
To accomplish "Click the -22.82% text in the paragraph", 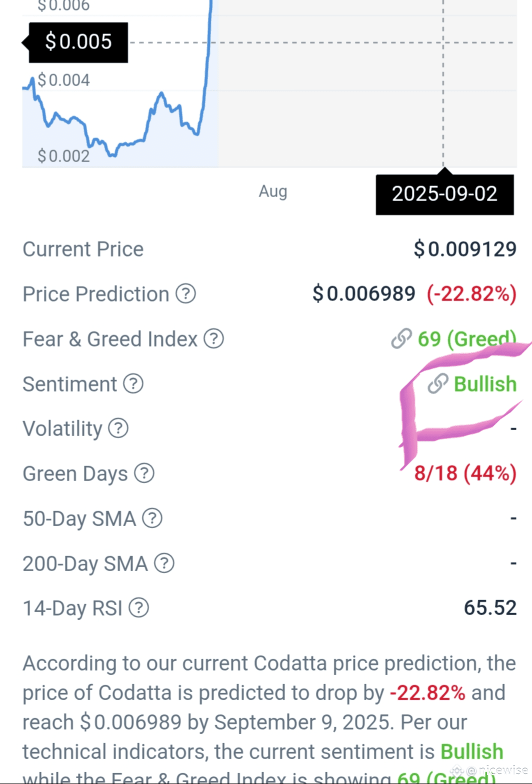I will coord(427,693).
